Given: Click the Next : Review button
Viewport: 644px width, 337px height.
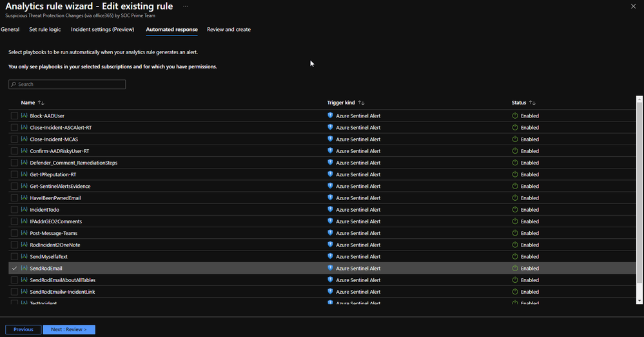Looking at the screenshot, I should coord(69,330).
